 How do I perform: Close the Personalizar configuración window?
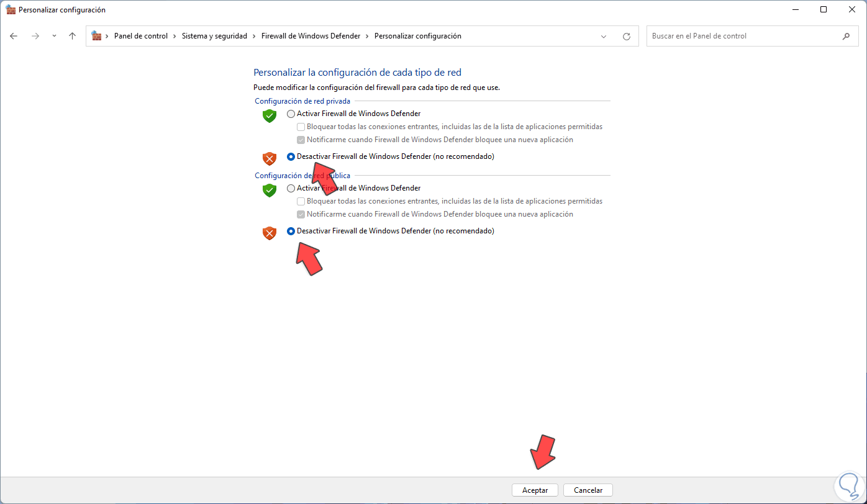[852, 9]
